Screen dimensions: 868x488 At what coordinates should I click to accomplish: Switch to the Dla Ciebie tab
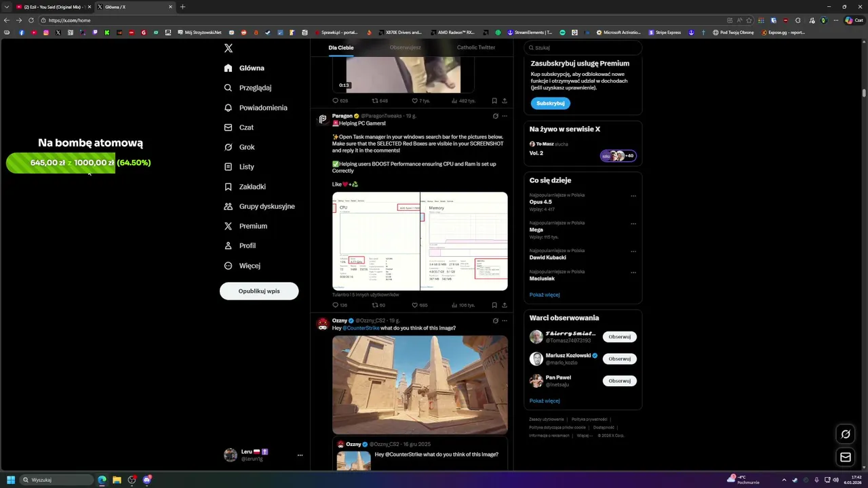[341, 47]
